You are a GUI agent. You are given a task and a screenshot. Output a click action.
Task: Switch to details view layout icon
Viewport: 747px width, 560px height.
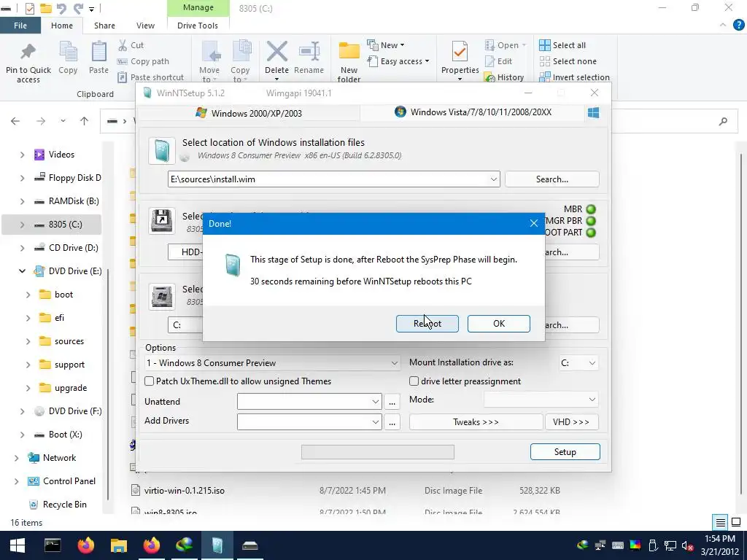(720, 522)
